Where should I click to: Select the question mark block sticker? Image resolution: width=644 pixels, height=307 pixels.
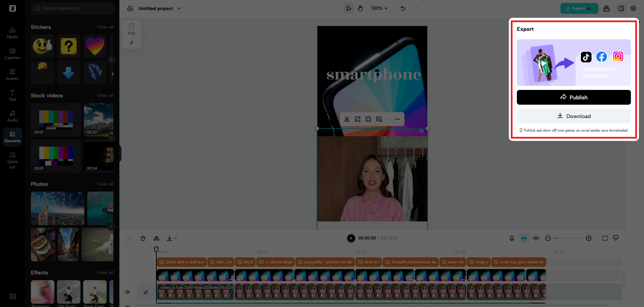pos(69,46)
